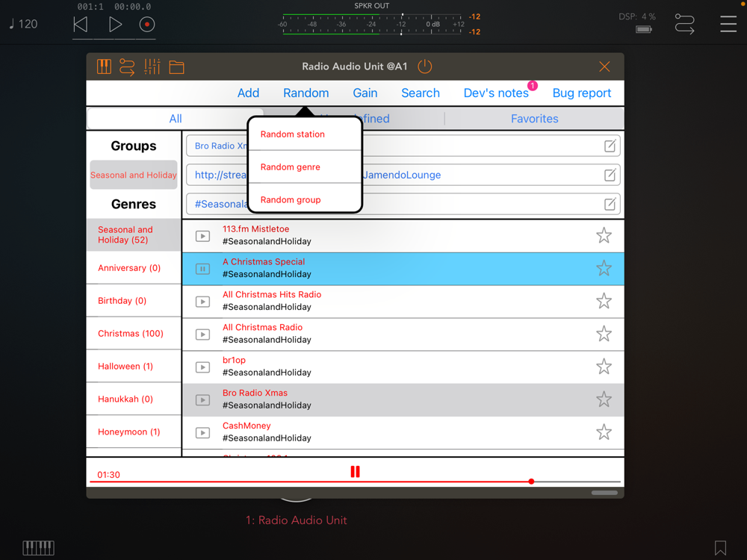
Task: Click the DSP 4% indicator
Action: coord(637,16)
